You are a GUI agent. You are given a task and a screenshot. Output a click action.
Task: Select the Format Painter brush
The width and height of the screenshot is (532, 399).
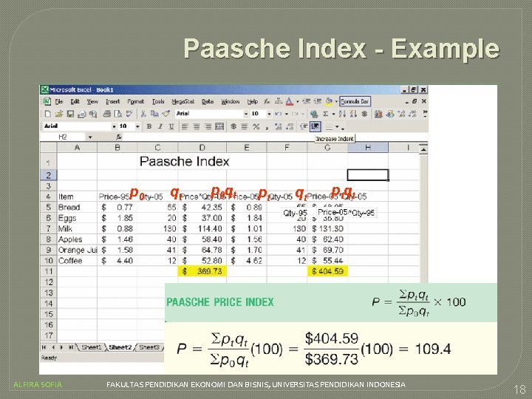[166, 114]
